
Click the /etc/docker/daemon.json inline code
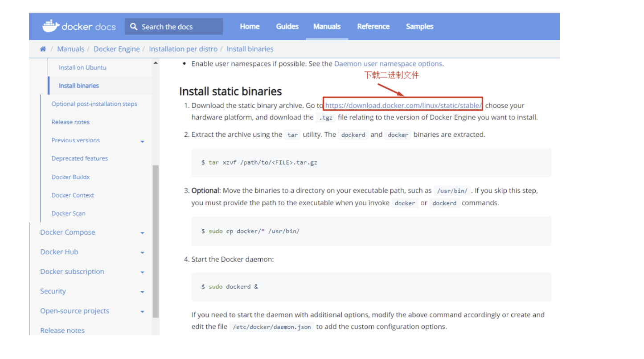271,327
